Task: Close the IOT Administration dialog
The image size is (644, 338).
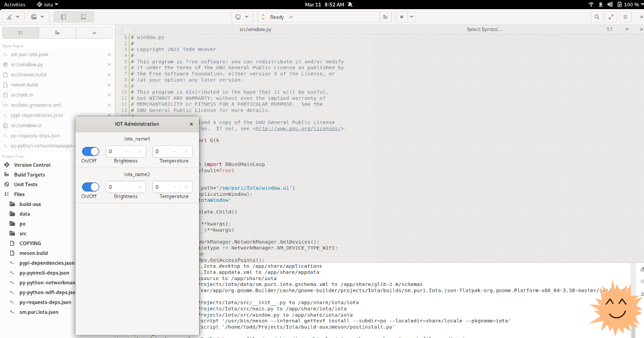Action: (191, 124)
